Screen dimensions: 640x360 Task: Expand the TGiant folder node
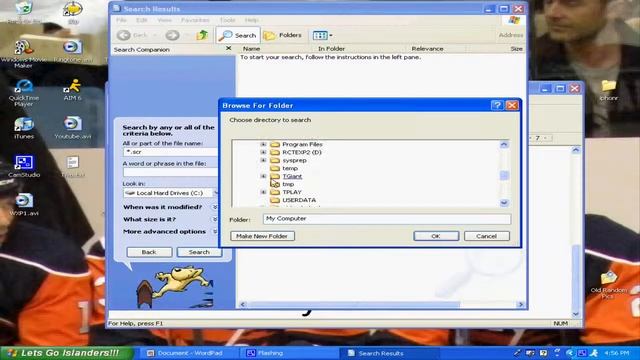pyautogui.click(x=263, y=176)
